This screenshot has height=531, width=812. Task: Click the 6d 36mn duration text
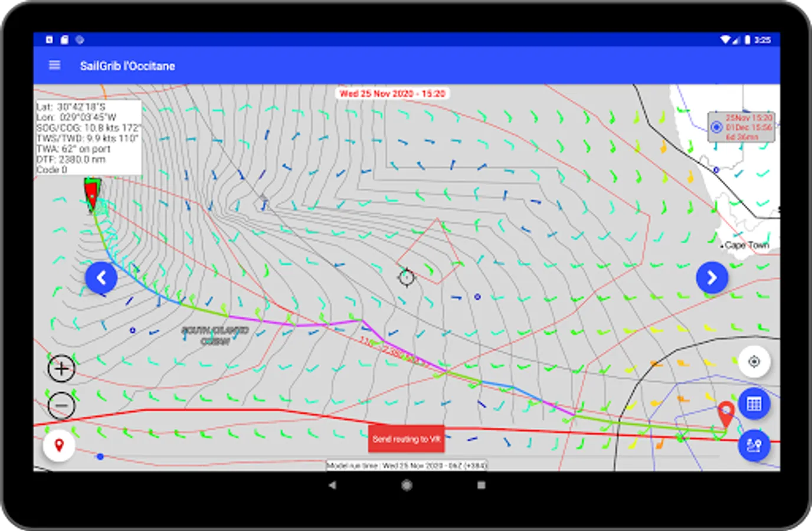coord(742,137)
